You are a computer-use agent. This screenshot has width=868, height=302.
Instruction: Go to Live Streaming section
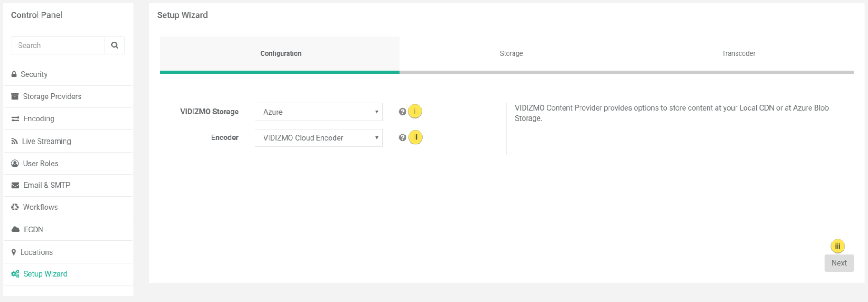point(68,141)
